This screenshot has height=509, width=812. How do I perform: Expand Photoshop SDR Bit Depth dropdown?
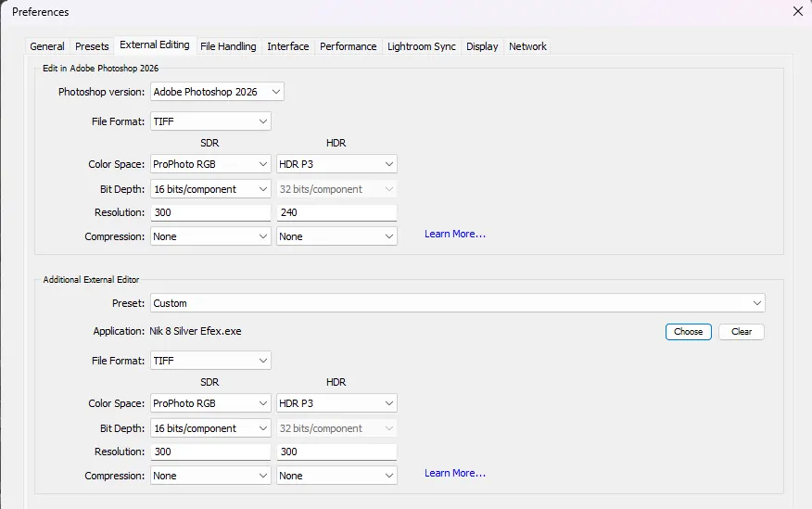pos(210,189)
